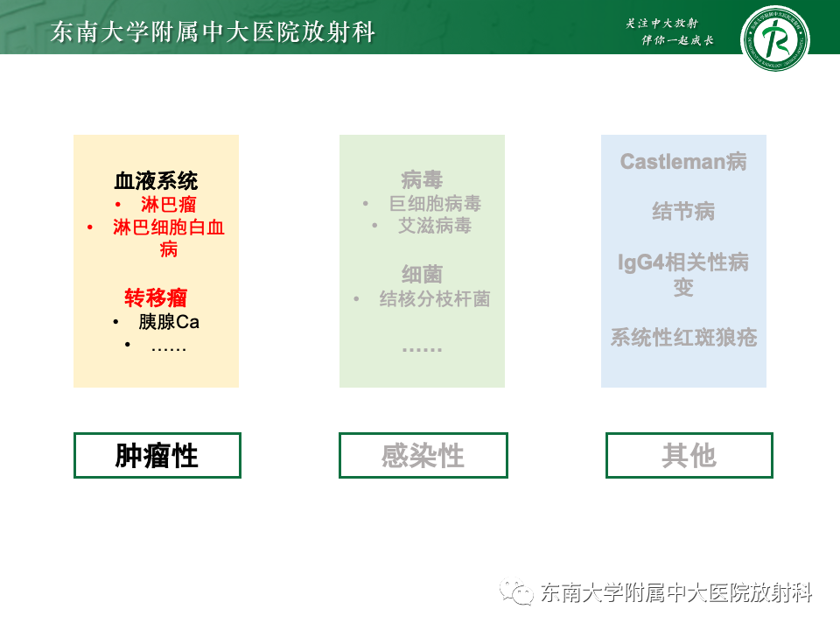Click the slogan text 伴你一起成长
Viewport: 840px width, 630px height.
tap(677, 40)
